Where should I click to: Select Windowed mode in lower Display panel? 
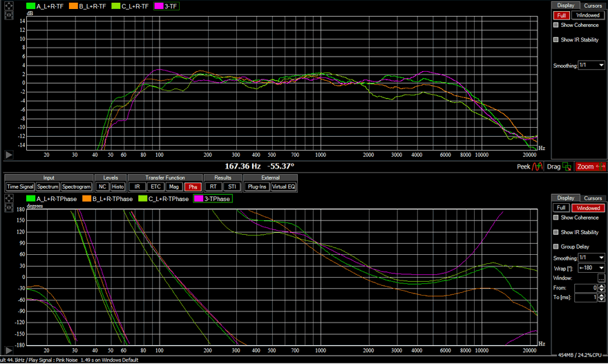tap(588, 208)
